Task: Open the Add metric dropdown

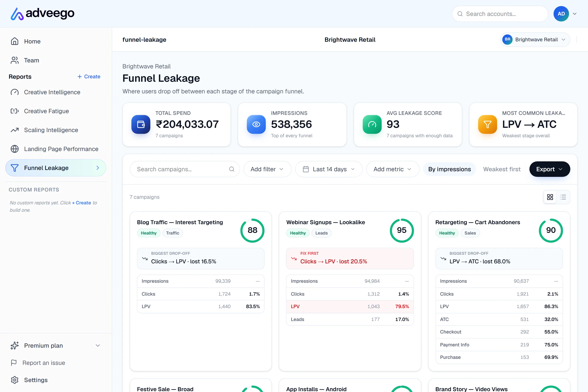Action: point(393,169)
